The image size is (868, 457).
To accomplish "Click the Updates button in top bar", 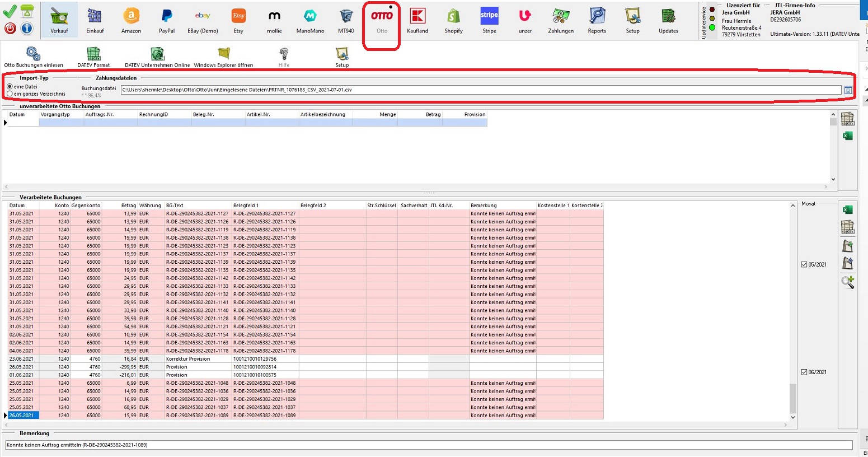I will 668,21.
